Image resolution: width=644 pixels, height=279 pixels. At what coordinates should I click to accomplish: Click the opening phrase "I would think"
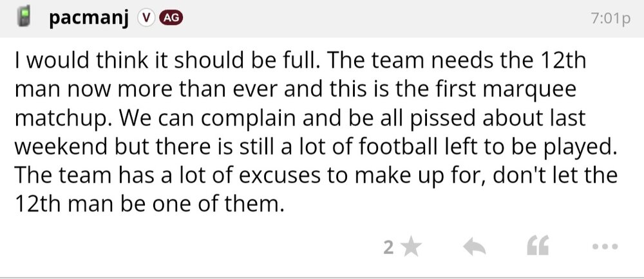click(x=67, y=64)
